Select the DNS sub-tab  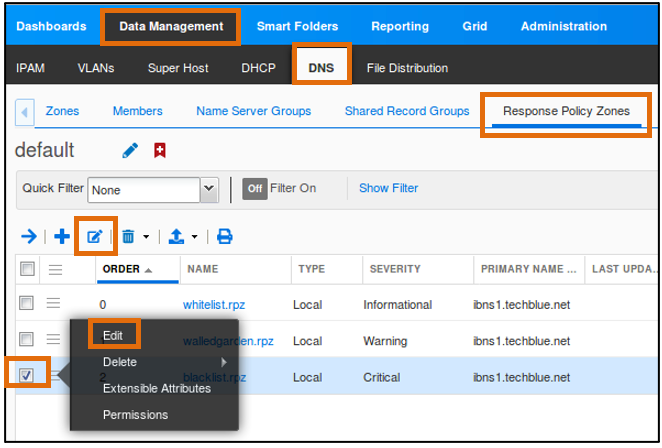point(321,68)
